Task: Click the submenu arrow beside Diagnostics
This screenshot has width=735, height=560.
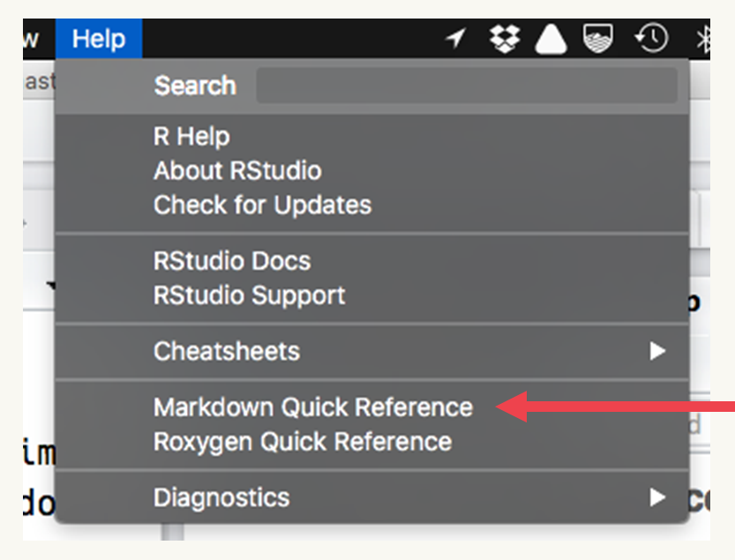Action: pos(656,497)
